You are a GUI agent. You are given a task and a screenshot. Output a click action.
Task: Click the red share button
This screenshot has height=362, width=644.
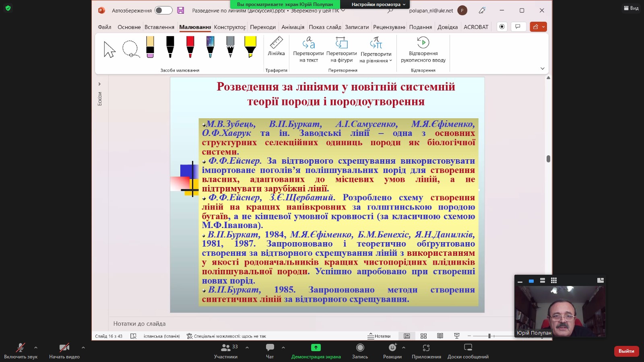pos(535,27)
